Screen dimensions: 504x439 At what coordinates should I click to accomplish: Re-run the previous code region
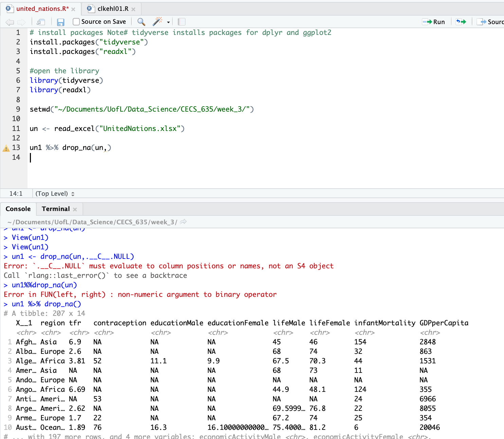coord(461,22)
